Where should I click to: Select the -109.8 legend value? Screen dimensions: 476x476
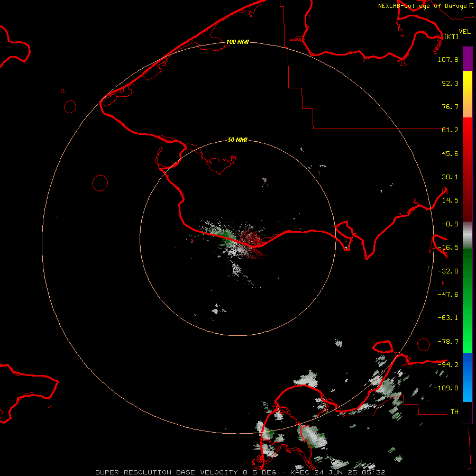(446, 388)
